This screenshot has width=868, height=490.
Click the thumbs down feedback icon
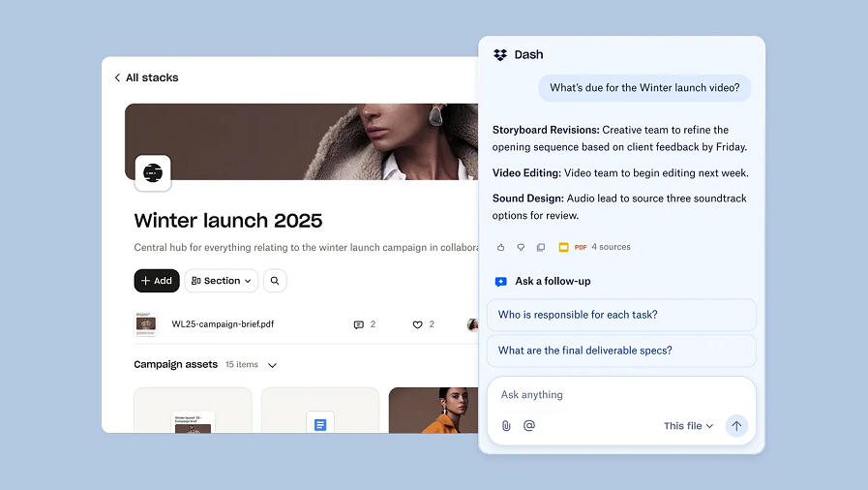point(521,247)
